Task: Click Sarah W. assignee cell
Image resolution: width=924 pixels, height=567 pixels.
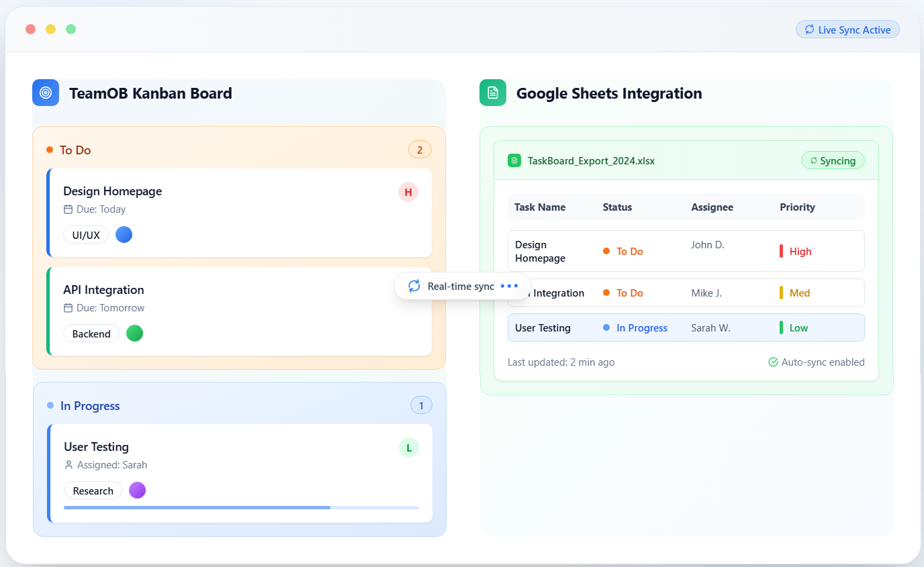Action: pos(710,327)
